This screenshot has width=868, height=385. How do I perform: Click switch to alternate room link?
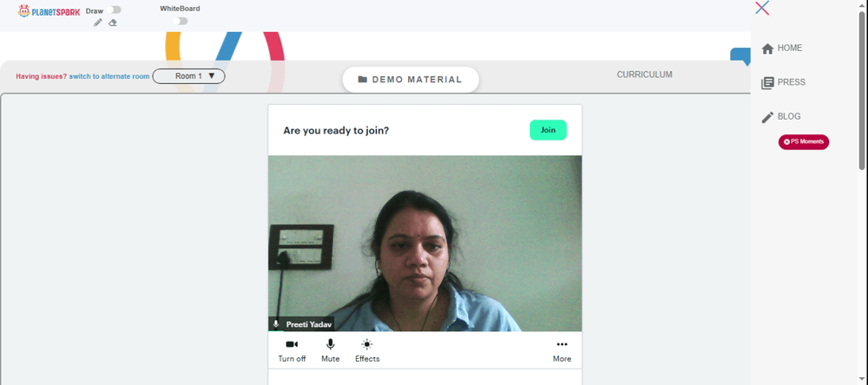click(109, 76)
